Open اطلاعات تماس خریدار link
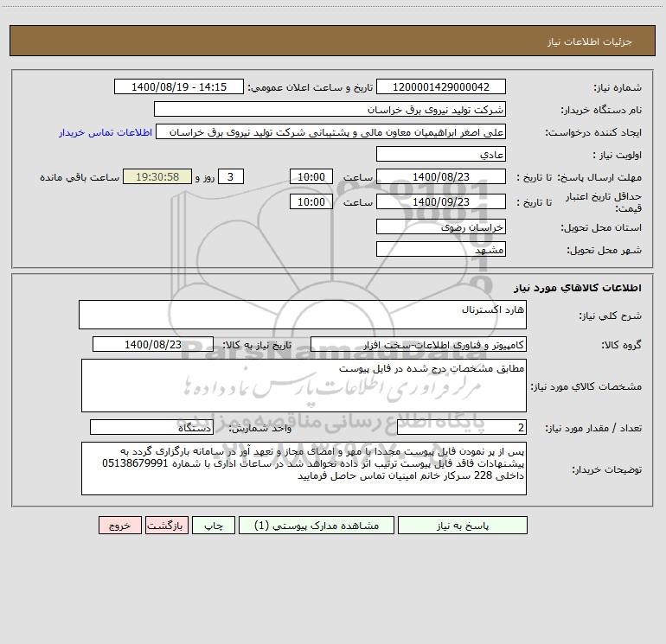Viewport: 666px width, 644px height. [106, 132]
